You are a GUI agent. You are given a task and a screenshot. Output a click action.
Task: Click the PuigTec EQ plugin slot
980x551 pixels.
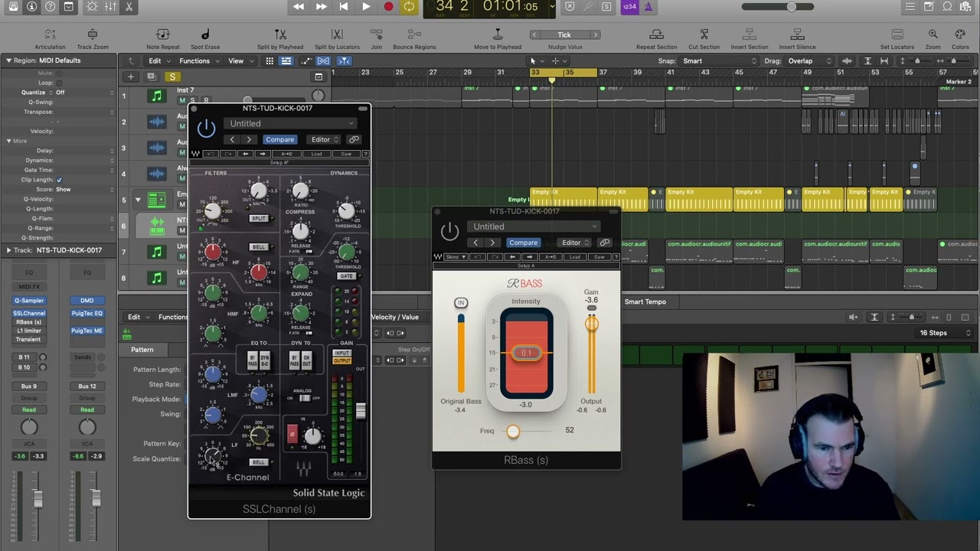click(87, 313)
